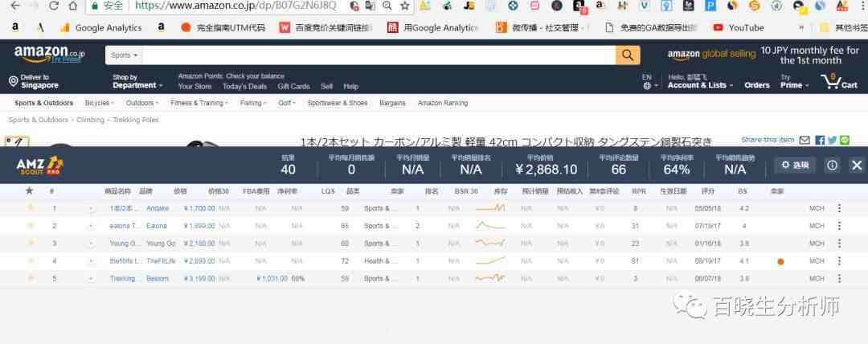Open Sportswear & Shoes tab
This screenshot has width=868, height=344.
click(x=337, y=103)
